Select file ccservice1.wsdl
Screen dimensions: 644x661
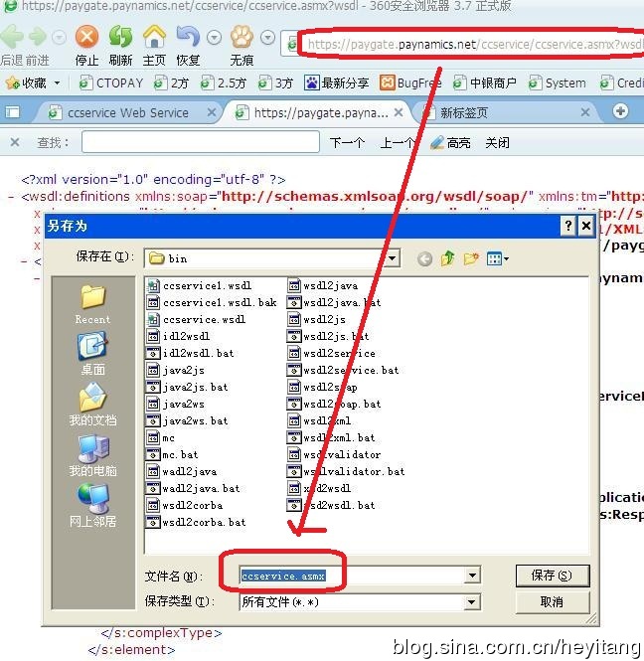pos(199,286)
